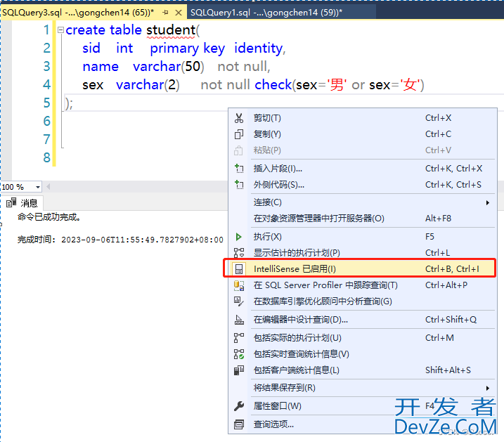Expand the 连接(C) submenu arrow

[x=488, y=202]
